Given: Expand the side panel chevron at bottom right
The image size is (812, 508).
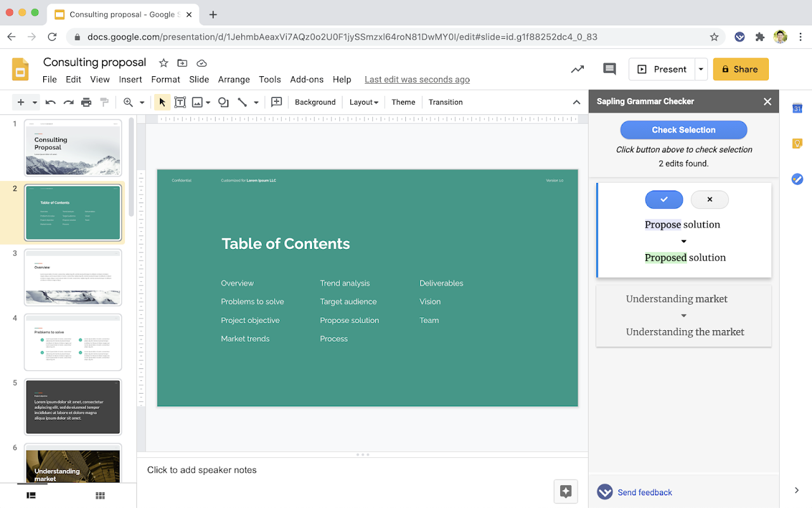Looking at the screenshot, I should 797,490.
